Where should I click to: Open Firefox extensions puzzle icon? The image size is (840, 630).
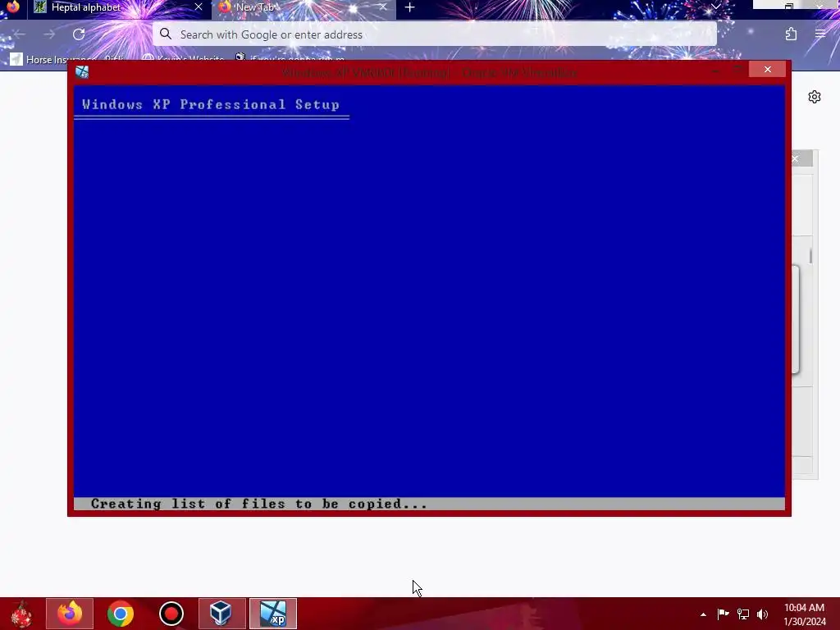tap(791, 34)
